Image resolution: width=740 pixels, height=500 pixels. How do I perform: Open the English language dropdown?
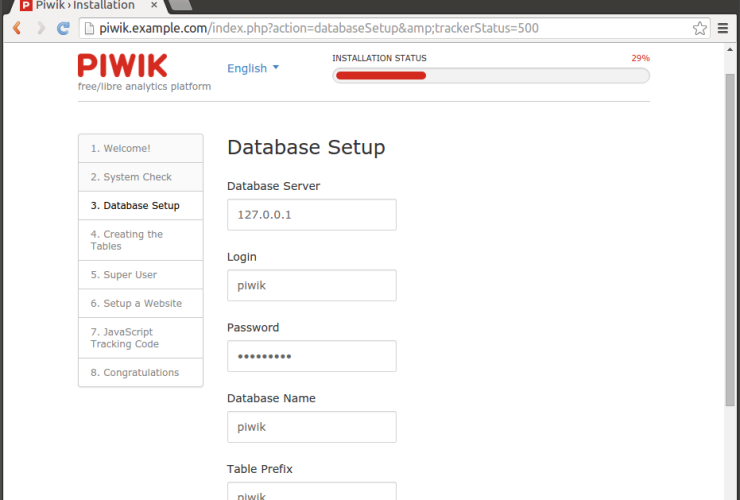(253, 68)
